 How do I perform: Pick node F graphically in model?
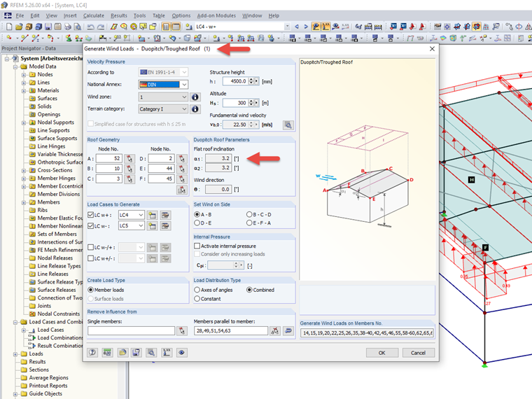pyautogui.click(x=182, y=178)
